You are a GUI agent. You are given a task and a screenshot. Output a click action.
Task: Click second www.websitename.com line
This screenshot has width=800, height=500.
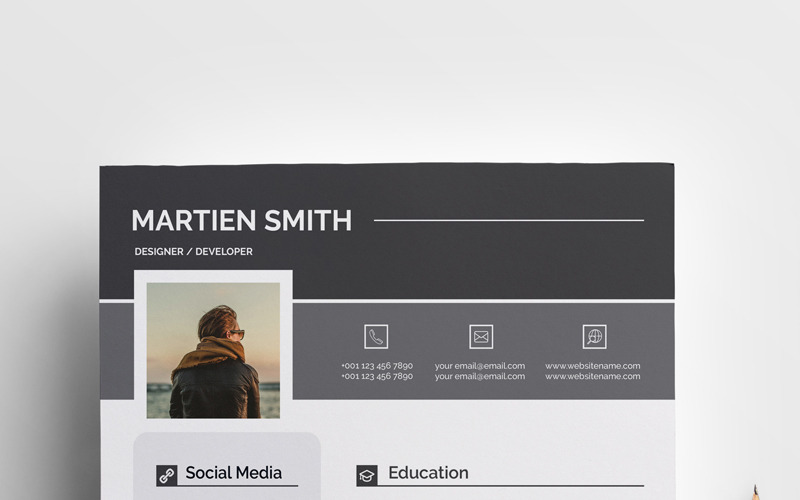pyautogui.click(x=593, y=377)
